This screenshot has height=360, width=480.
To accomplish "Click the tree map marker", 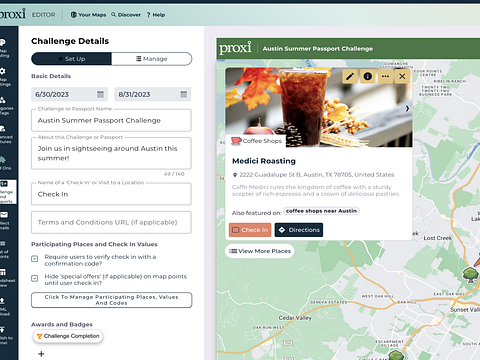I will tap(470, 275).
